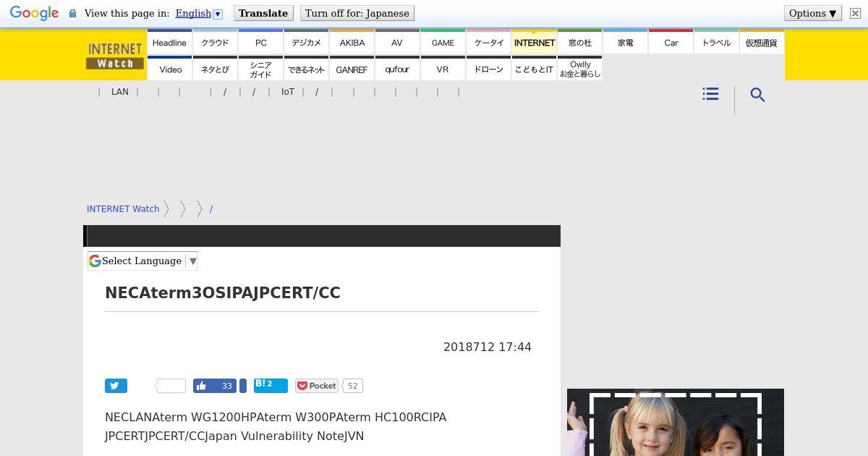Click the LAN category link
Image resolution: width=868 pixels, height=456 pixels.
pyautogui.click(x=120, y=92)
